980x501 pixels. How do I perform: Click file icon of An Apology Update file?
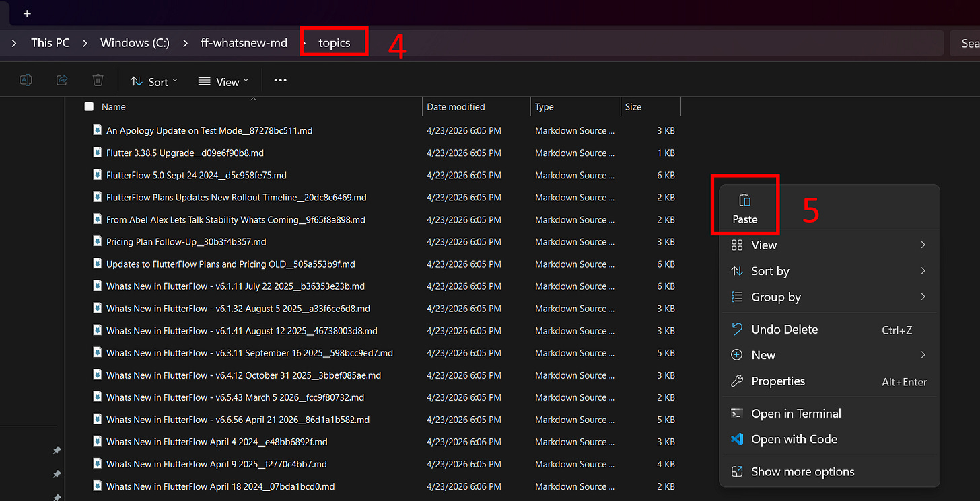coord(98,130)
